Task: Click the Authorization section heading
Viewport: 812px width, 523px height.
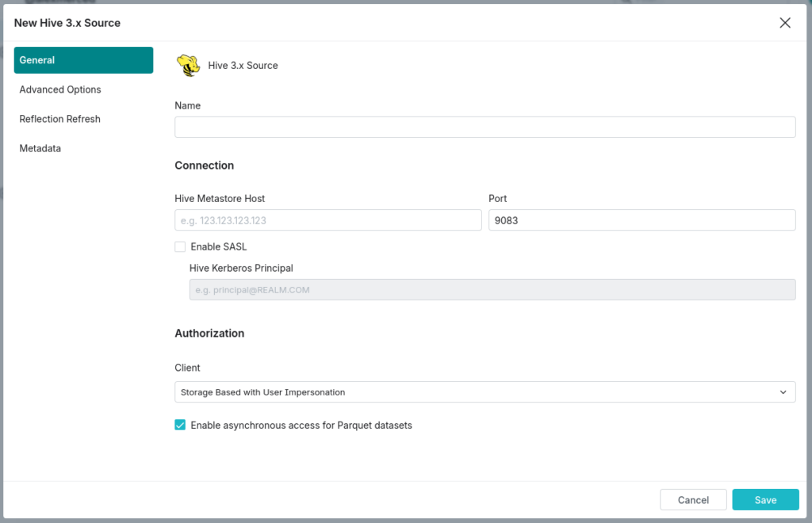Action: click(209, 333)
